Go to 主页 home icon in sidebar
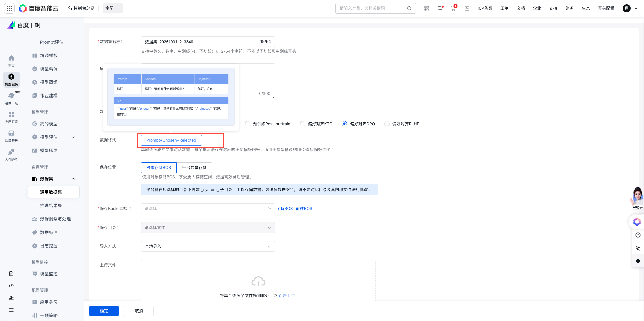Screen dimensions: 644x321 [11, 61]
